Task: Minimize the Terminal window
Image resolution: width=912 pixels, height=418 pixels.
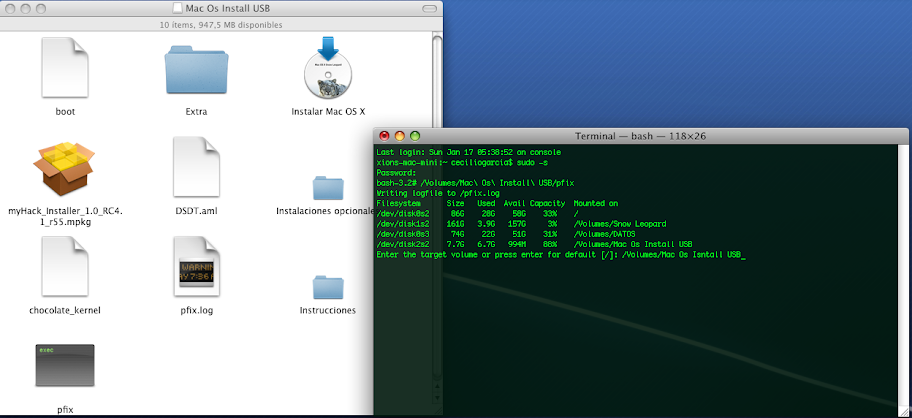Action: 400,136
